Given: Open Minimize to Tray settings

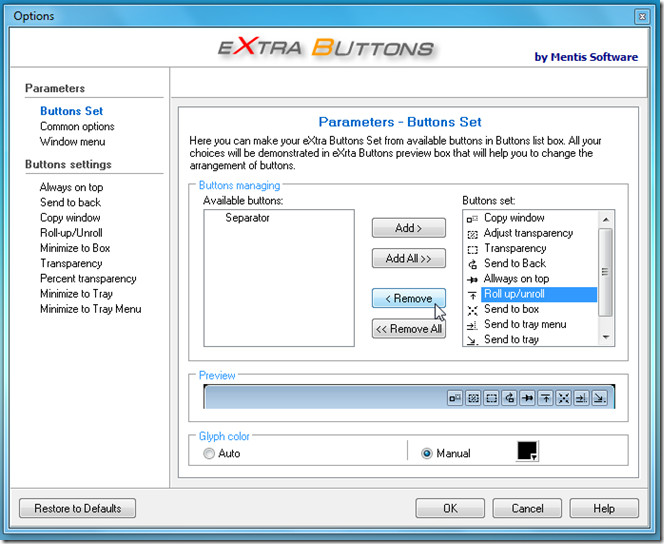Looking at the screenshot, I should pos(76,294).
